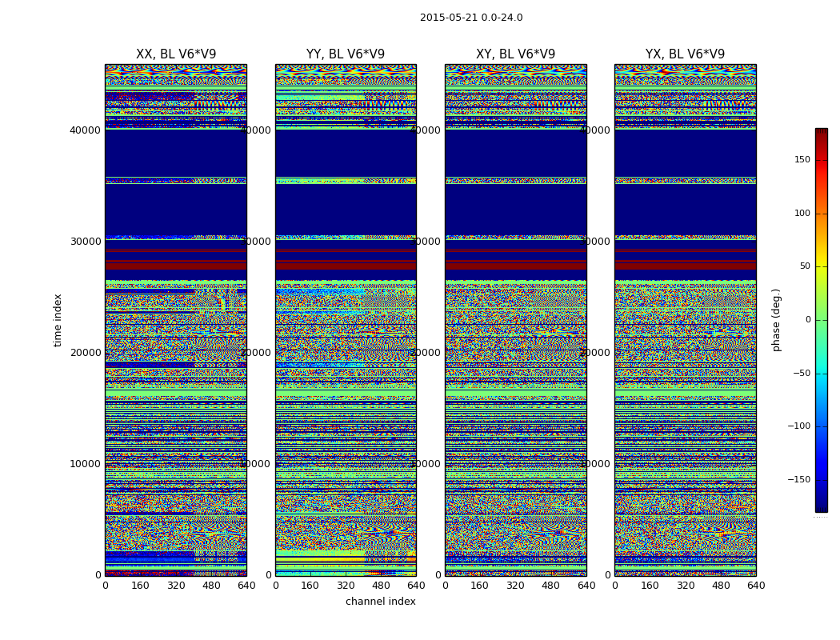Screen dimensions: 840x640
Task: Click the solid dark blue band in the XX plot
Action: point(176,152)
